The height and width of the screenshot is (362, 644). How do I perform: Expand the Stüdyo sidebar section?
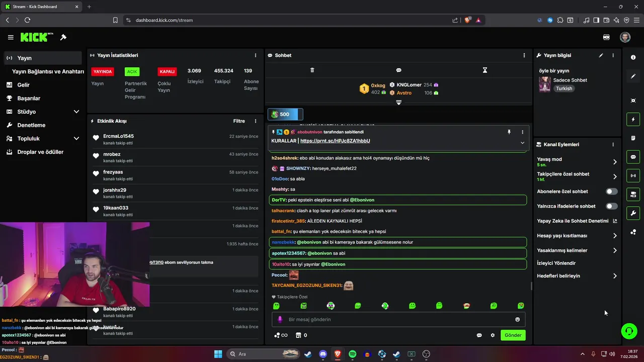[x=76, y=112]
